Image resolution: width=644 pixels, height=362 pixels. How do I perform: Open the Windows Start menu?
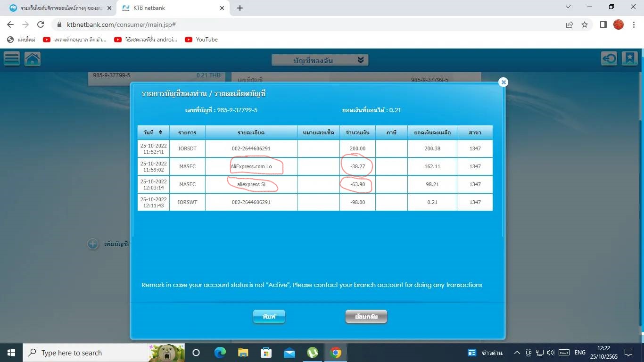tap(11, 353)
